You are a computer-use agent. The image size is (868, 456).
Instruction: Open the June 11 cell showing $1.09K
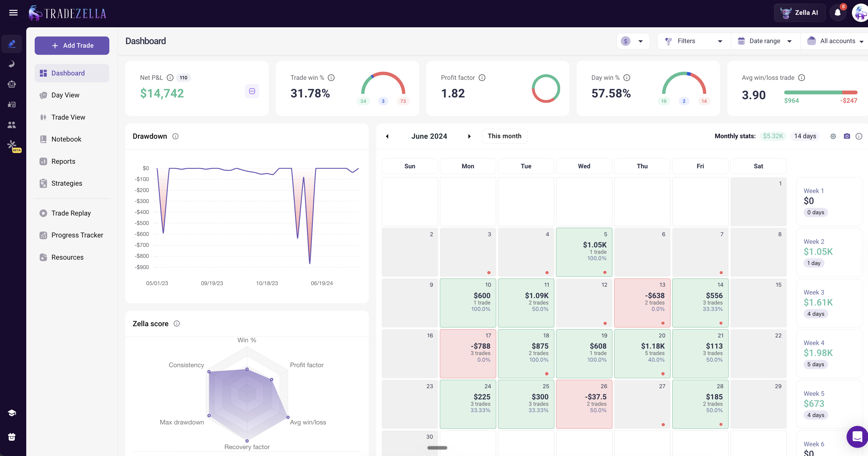tap(526, 303)
